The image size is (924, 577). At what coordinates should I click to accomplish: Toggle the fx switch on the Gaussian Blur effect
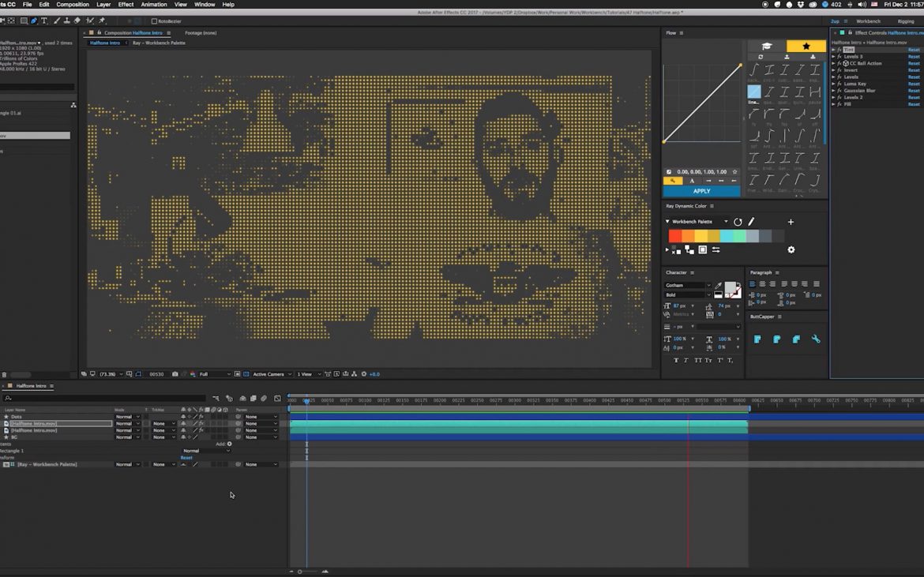click(839, 90)
